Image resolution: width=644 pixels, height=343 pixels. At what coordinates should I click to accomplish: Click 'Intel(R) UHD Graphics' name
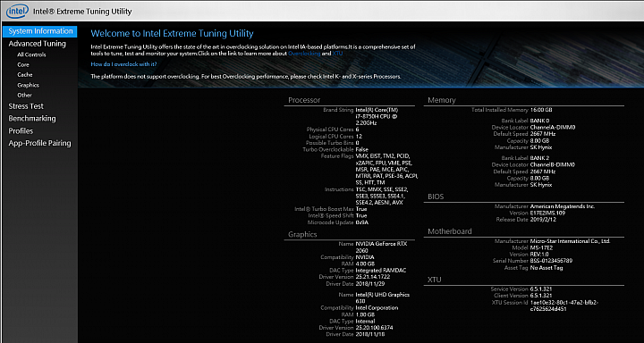click(383, 295)
